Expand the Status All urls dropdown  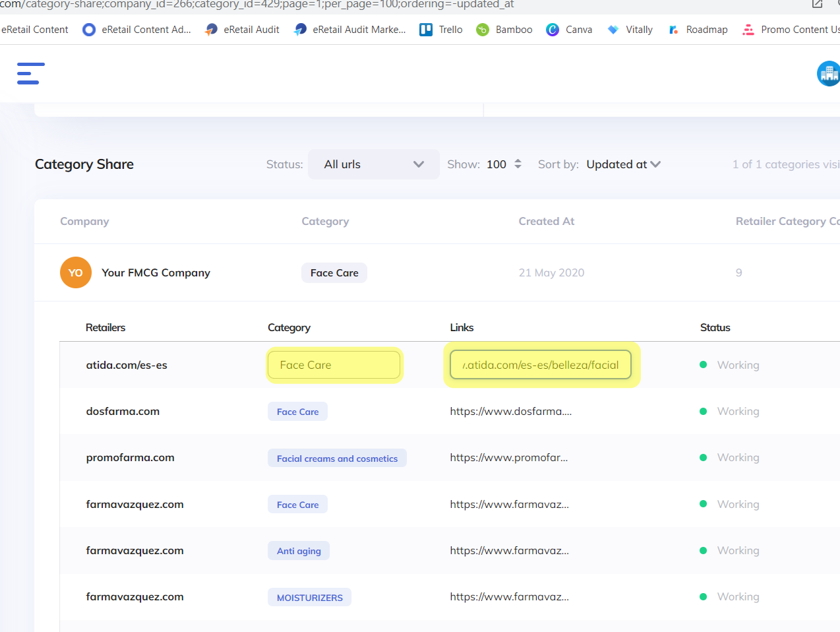[x=373, y=164]
